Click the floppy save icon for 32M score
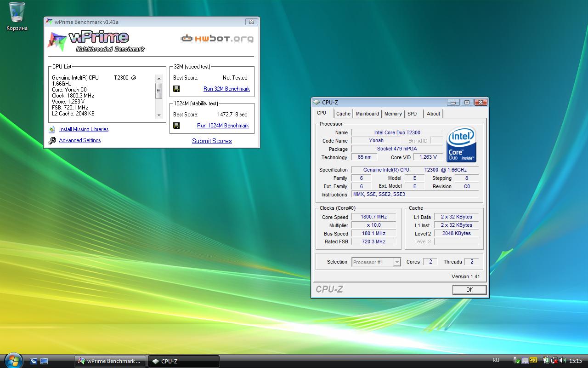The image size is (588, 368). click(176, 89)
